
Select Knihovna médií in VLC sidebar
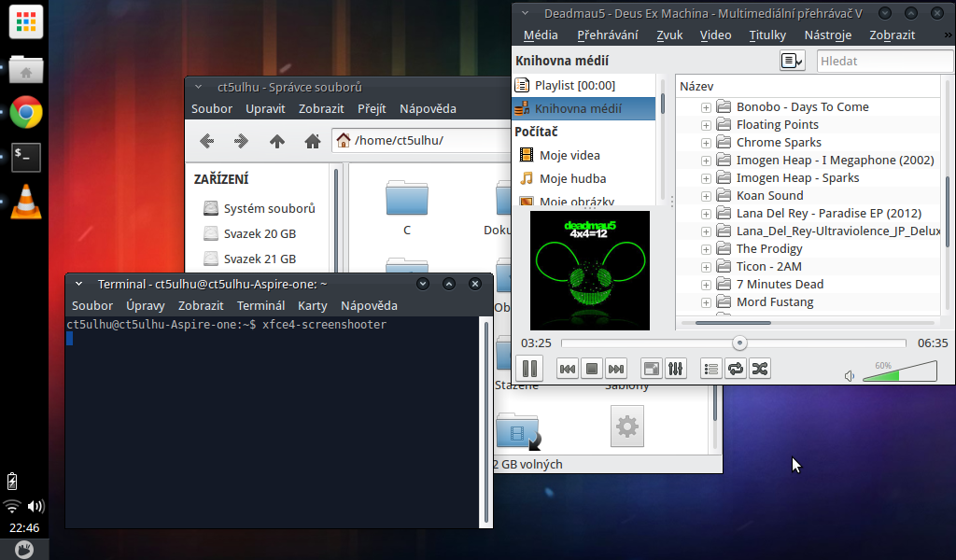coord(584,108)
